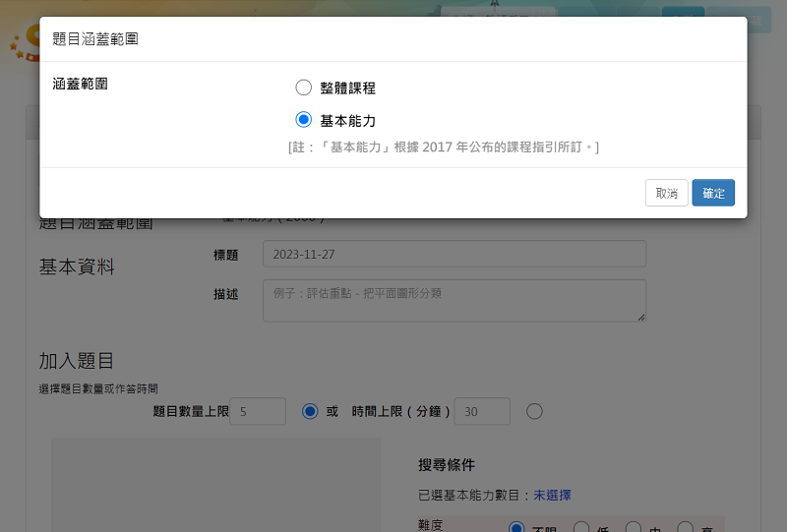This screenshot has height=532, width=787.
Task: Click the 標題 field showing 2023-11-27
Action: coord(454,254)
